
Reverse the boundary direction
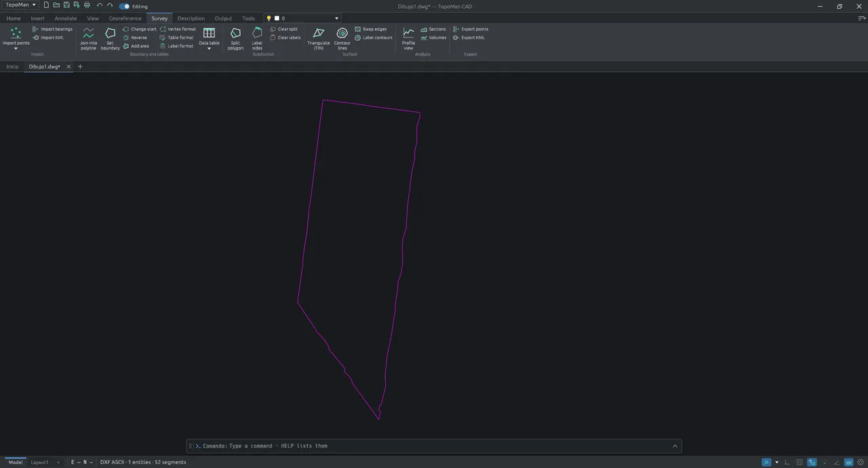click(135, 37)
